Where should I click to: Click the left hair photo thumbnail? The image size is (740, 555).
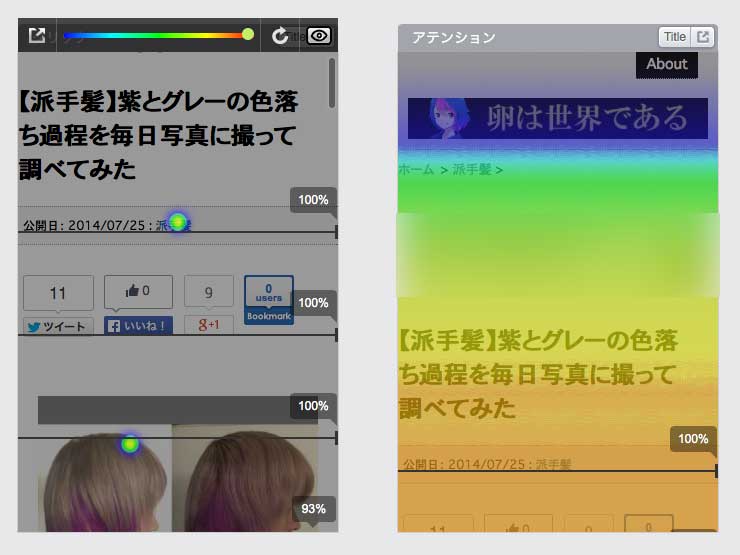[x=105, y=478]
